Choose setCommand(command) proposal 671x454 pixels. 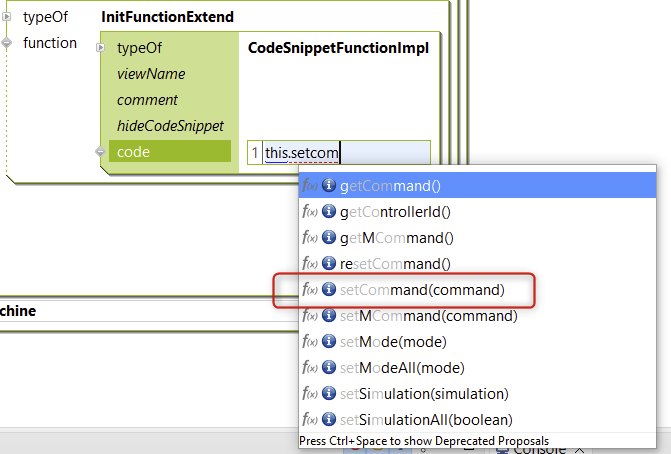point(422,290)
